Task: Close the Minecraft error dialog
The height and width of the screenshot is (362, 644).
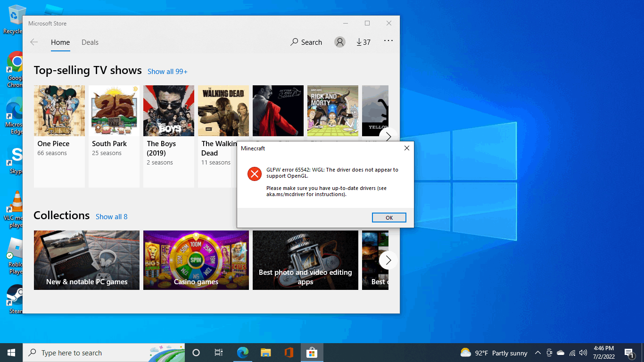Action: coord(407,148)
